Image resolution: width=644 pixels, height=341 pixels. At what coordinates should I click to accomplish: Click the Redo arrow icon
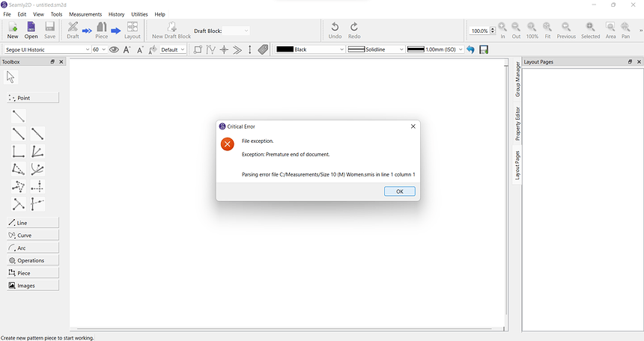coord(354,30)
